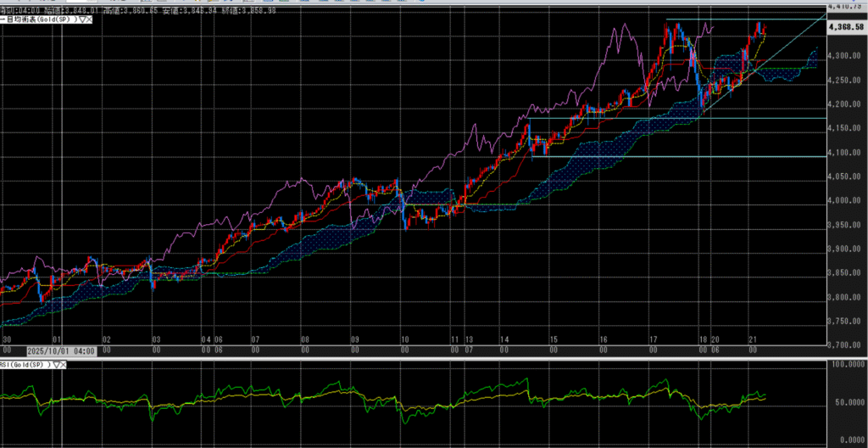Click the RSI(Gold(SP)) title label
868x448 pixels.
point(25,364)
